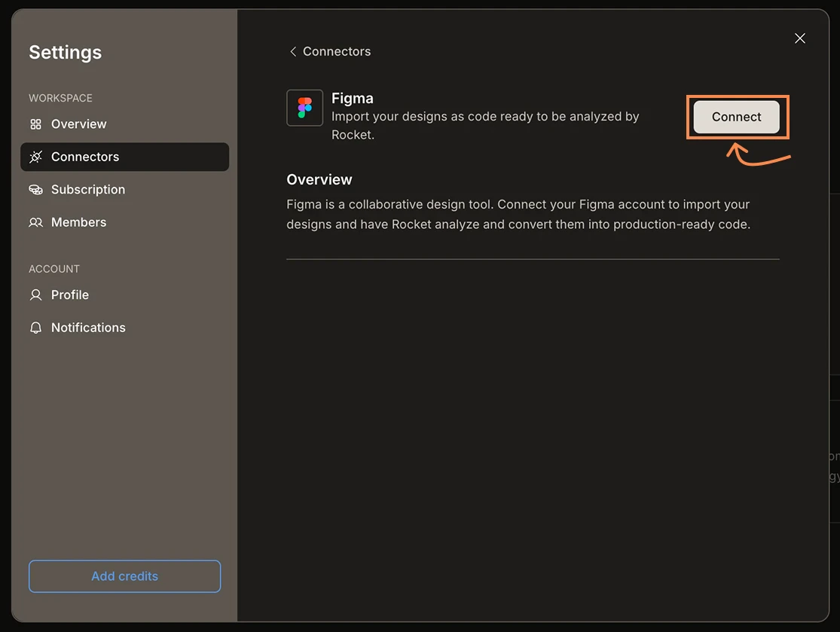840x632 pixels.
Task: Click the Figma title text
Action: (353, 99)
